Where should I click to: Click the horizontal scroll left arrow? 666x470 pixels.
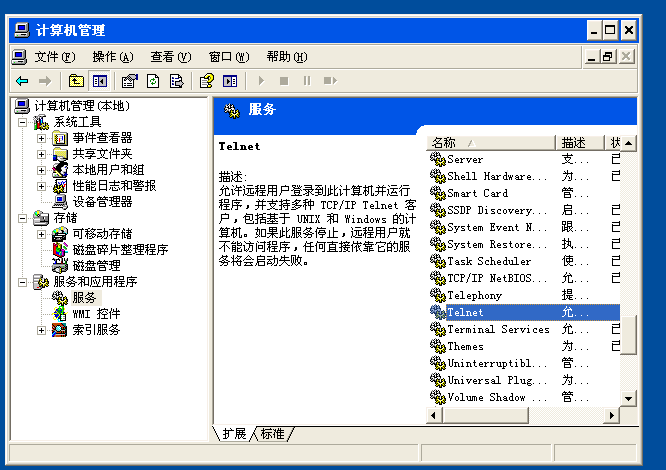pos(434,415)
